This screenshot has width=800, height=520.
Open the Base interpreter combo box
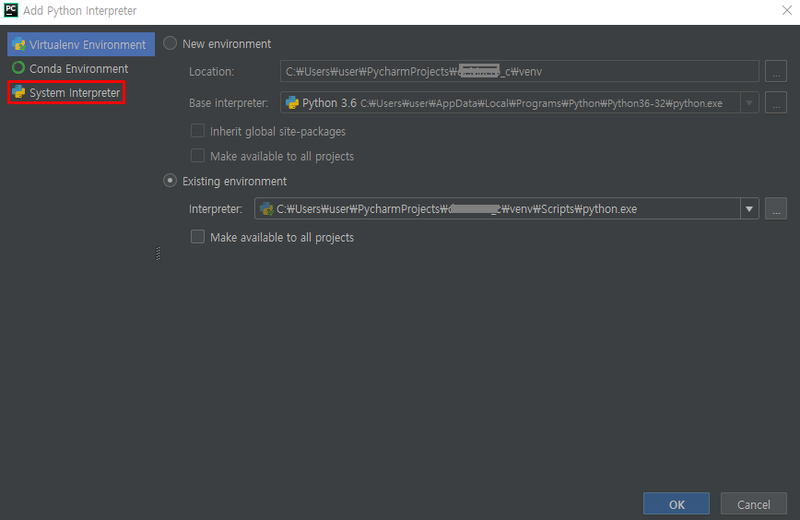pyautogui.click(x=519, y=103)
